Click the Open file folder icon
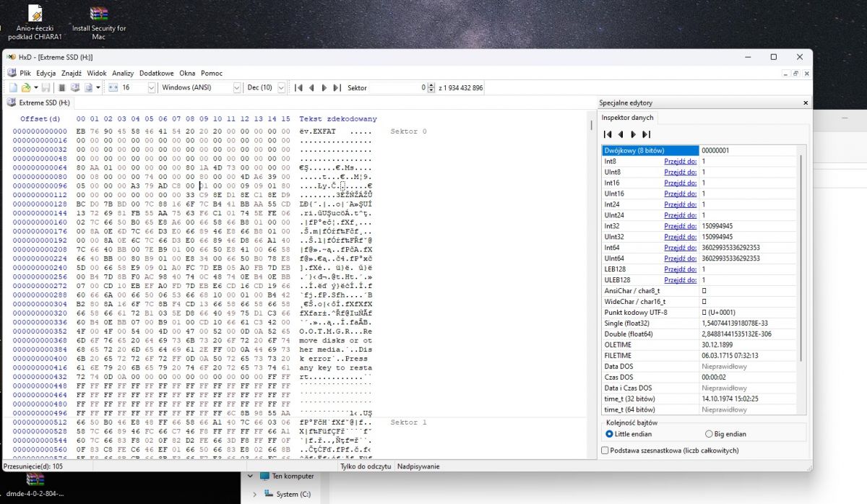 pyautogui.click(x=25, y=87)
